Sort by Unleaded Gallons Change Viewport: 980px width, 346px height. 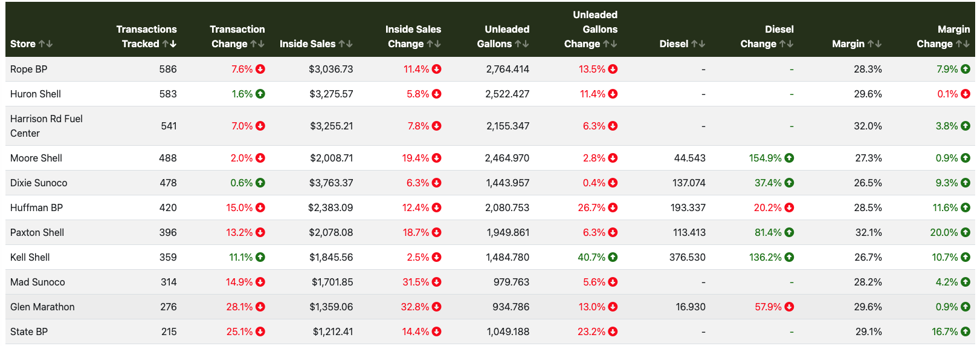click(610, 44)
